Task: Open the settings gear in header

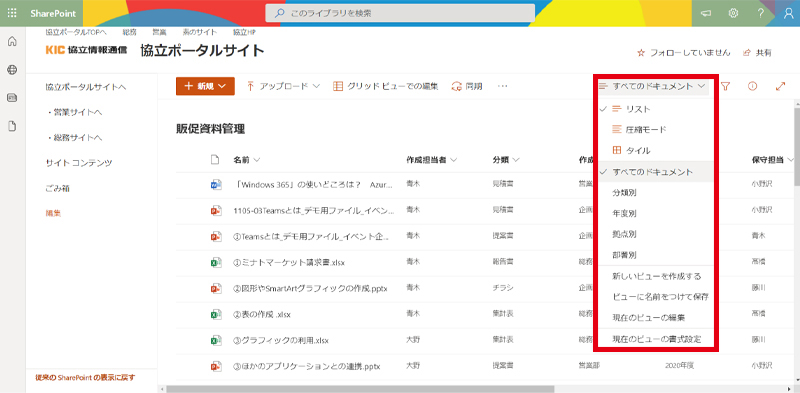Action: pyautogui.click(x=733, y=13)
